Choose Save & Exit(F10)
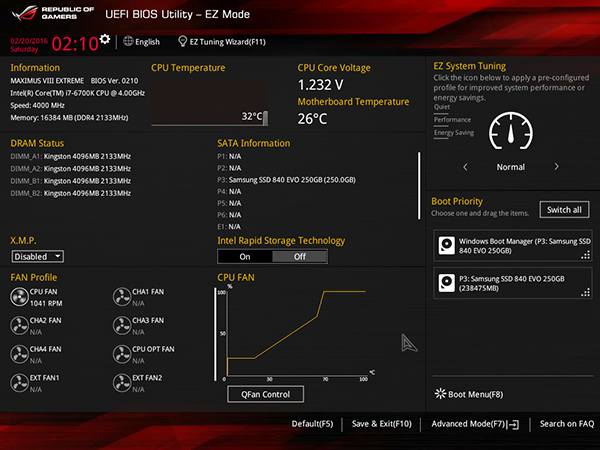The image size is (600, 450). [x=382, y=424]
